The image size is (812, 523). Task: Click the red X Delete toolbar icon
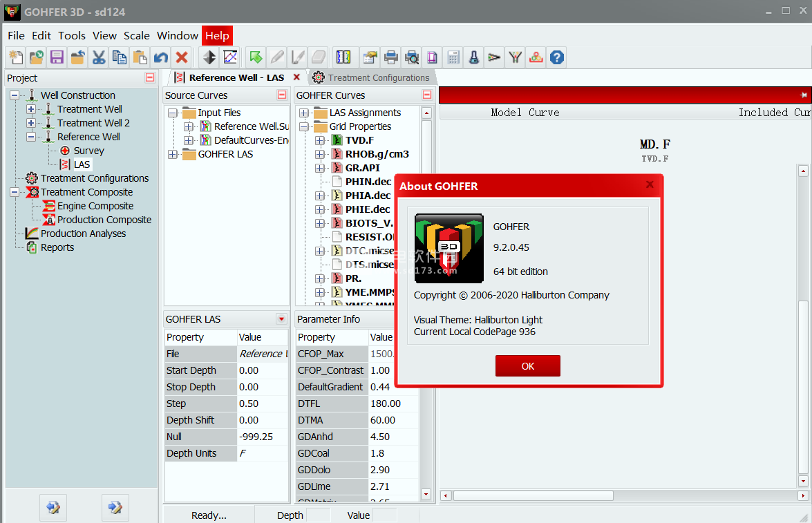(x=181, y=57)
